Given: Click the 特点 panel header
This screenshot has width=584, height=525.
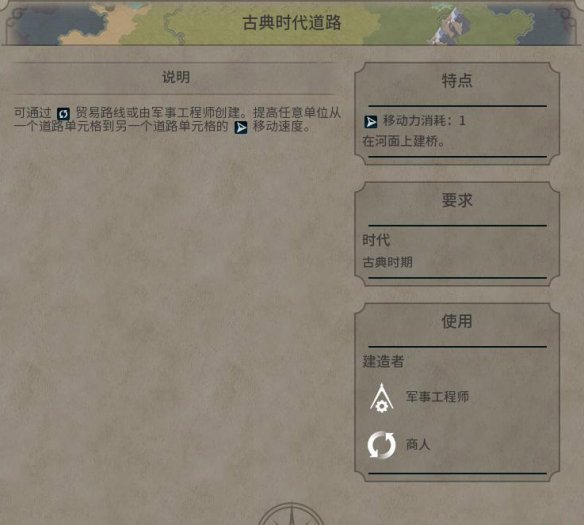Looking at the screenshot, I should coord(457,80).
